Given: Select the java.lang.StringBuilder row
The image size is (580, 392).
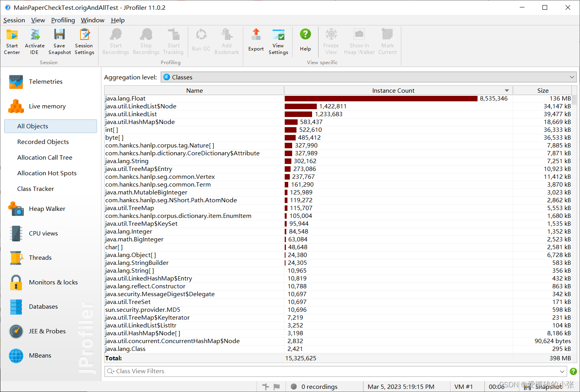Looking at the screenshot, I should point(338,263).
